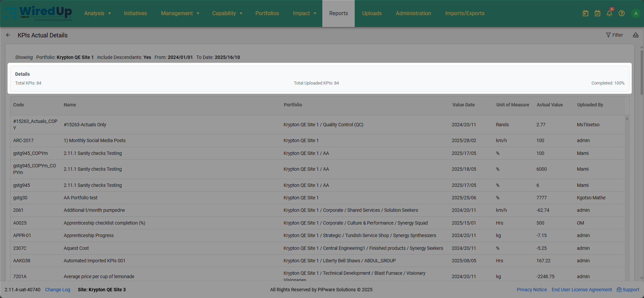Viewport: 644px width, 298px height.
Task: Click the code 'gstg945_COPYm_COPYm'
Action: click(34, 169)
